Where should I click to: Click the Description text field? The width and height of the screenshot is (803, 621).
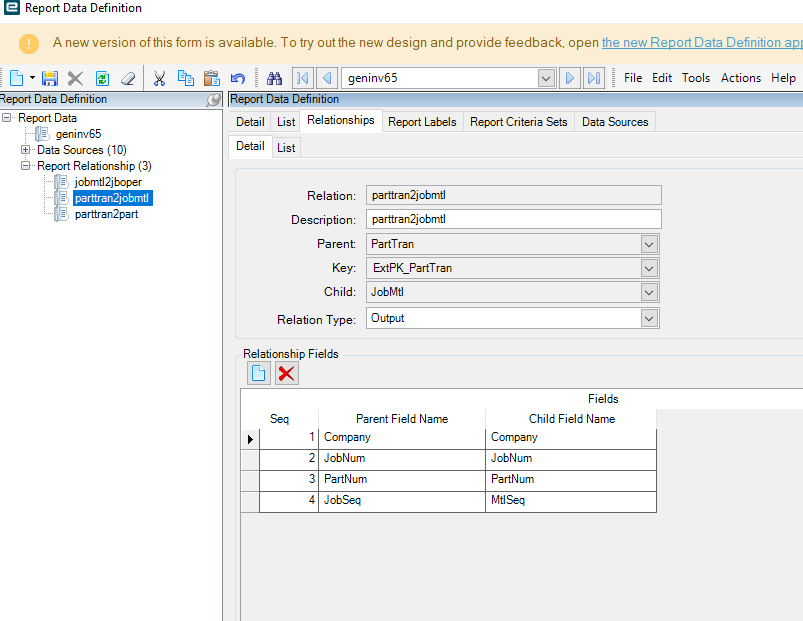pos(514,220)
